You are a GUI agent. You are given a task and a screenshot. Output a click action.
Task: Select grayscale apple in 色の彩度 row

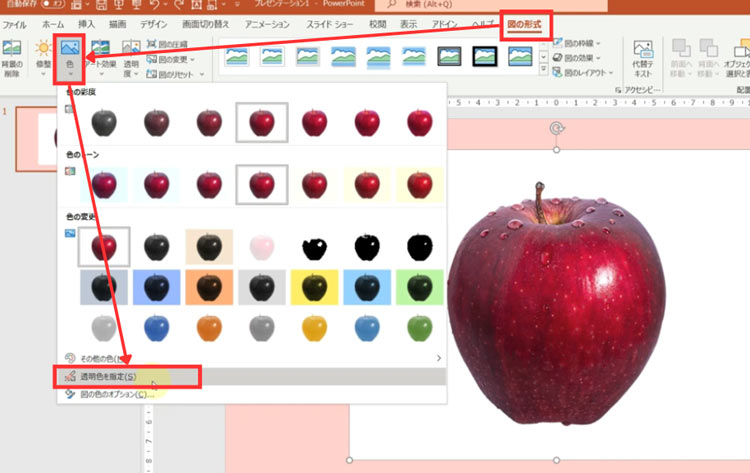[x=104, y=122]
